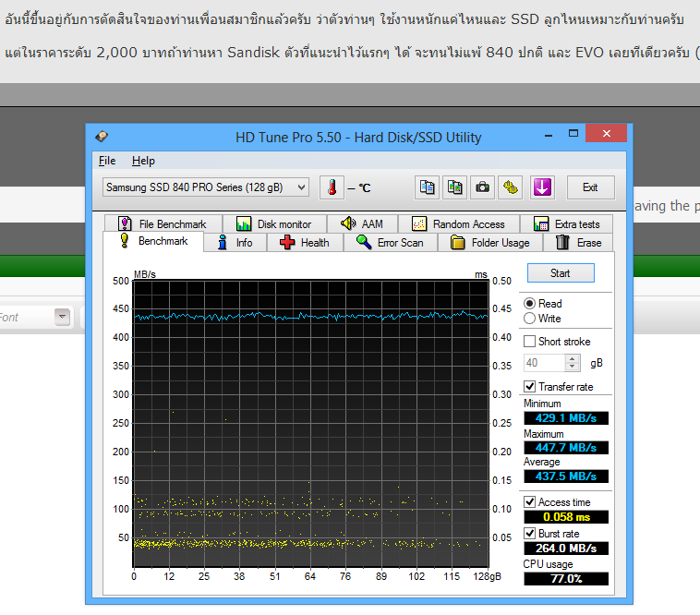This screenshot has height=615, width=700.
Task: Switch to Folder Usage tab
Action: coord(490,243)
